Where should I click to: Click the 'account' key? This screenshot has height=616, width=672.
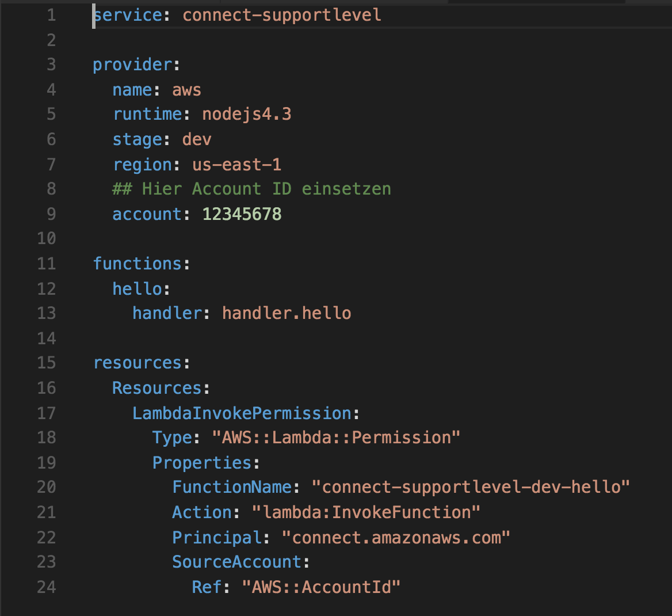click(147, 215)
